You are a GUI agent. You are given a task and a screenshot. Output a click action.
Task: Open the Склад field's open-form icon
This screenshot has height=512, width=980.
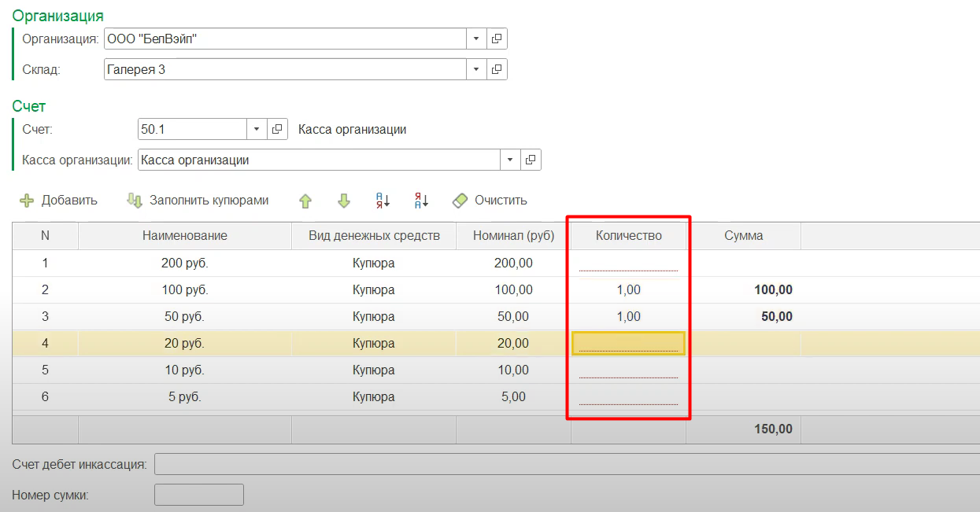tap(497, 69)
